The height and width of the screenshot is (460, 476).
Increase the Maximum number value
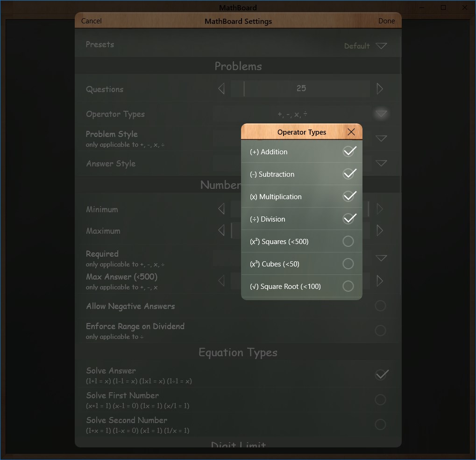[380, 230]
